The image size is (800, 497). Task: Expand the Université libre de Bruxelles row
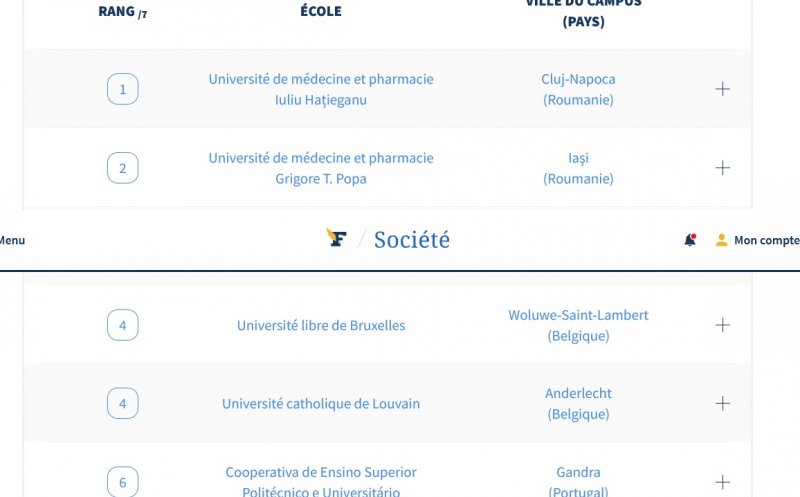pyautogui.click(x=723, y=325)
